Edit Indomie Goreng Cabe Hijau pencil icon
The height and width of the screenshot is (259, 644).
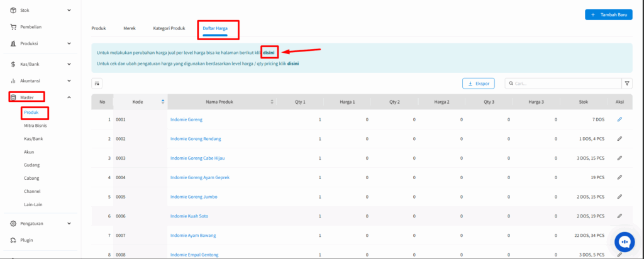(619, 158)
